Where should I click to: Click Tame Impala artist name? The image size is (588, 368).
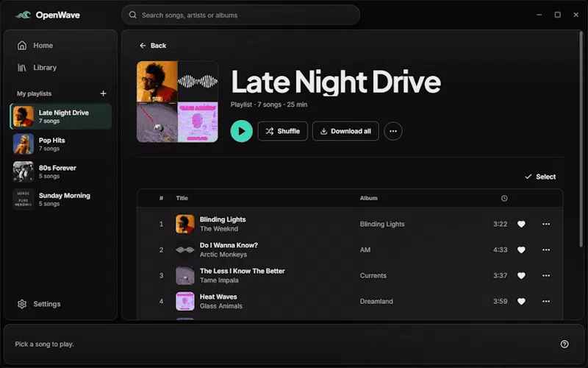219,280
